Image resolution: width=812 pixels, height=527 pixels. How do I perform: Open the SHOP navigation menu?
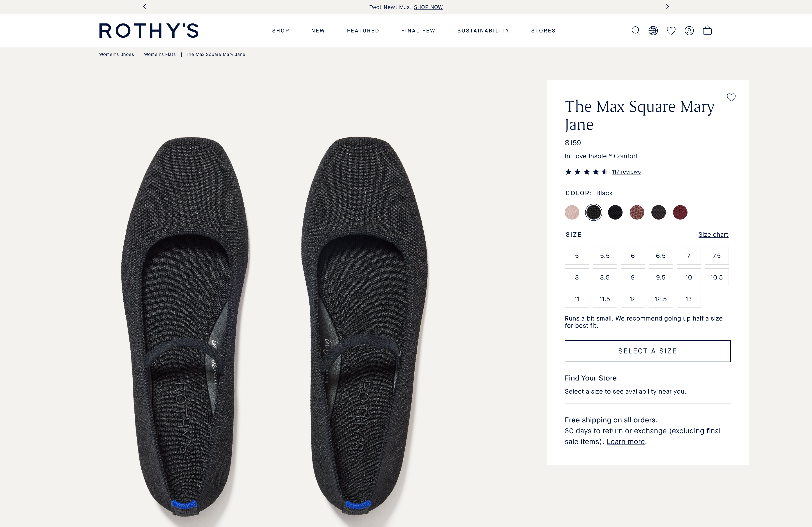coord(280,31)
